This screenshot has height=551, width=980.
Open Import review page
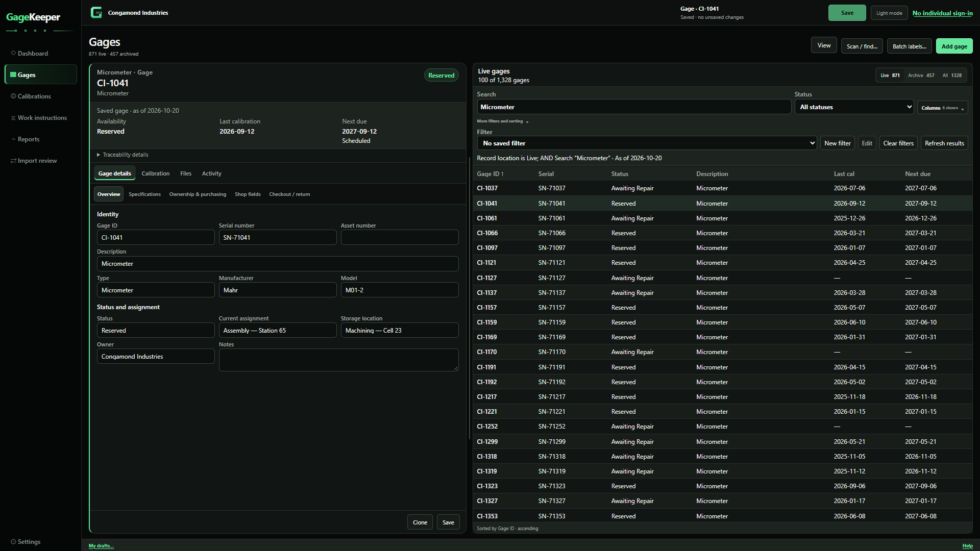point(41,160)
